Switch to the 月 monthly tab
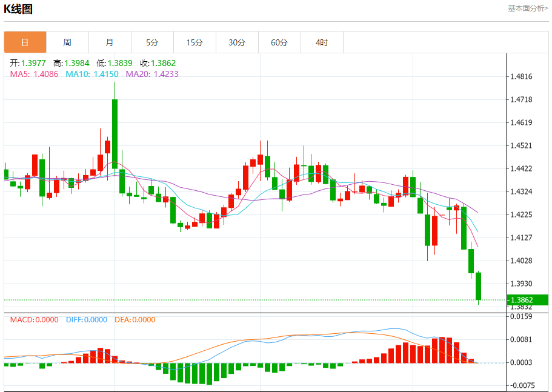Image resolution: width=552 pixels, height=392 pixels. click(110, 42)
